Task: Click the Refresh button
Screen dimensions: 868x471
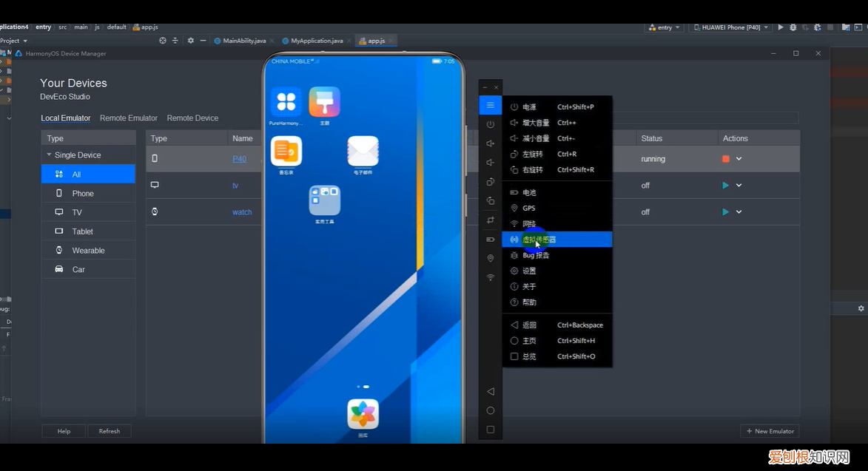Action: click(110, 431)
